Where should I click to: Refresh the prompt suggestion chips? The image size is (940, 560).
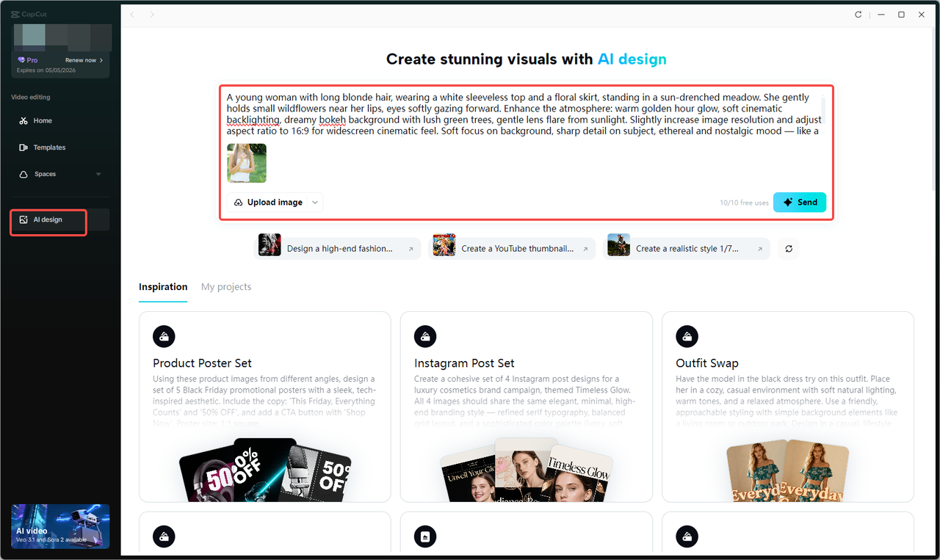[x=788, y=248]
